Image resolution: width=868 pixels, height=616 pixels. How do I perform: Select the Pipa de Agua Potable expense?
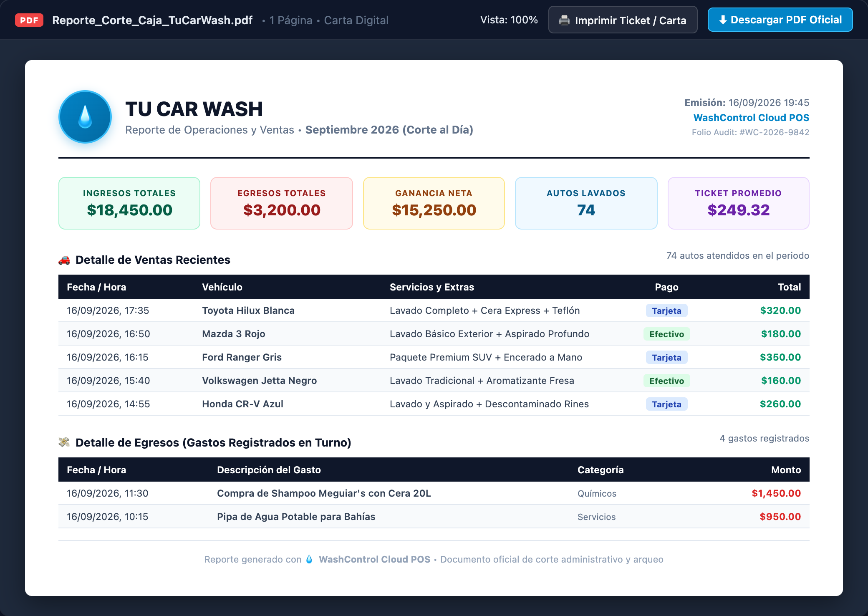[x=296, y=517]
